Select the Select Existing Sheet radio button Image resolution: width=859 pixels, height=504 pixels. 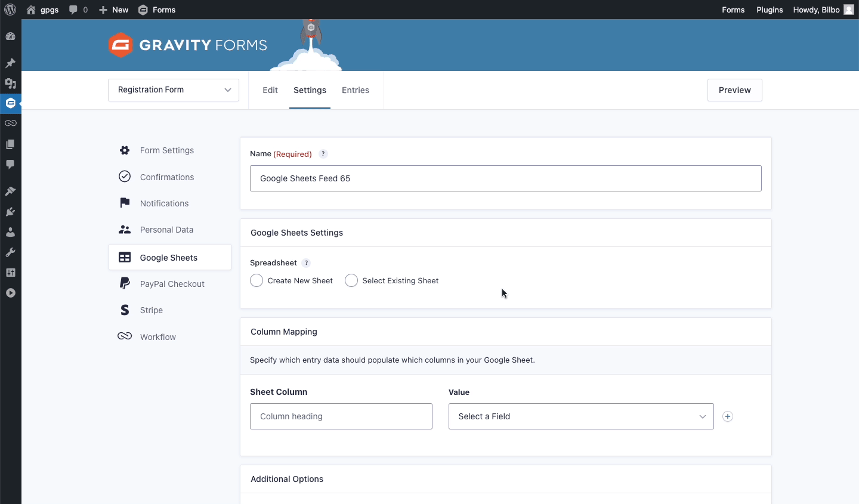[x=351, y=280]
